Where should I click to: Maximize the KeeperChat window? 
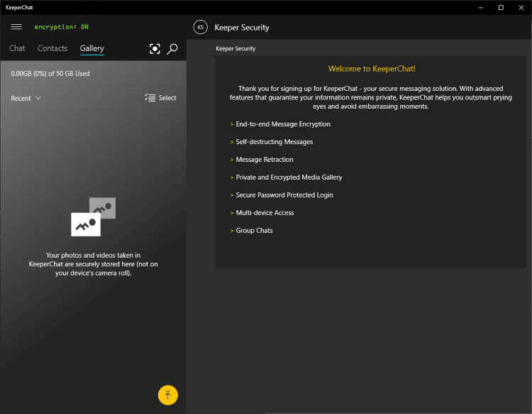click(x=501, y=8)
